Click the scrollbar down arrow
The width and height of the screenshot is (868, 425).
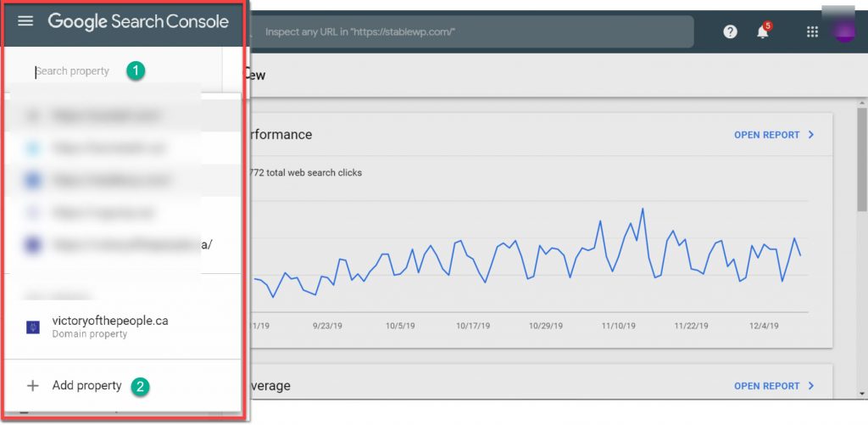pyautogui.click(x=862, y=394)
